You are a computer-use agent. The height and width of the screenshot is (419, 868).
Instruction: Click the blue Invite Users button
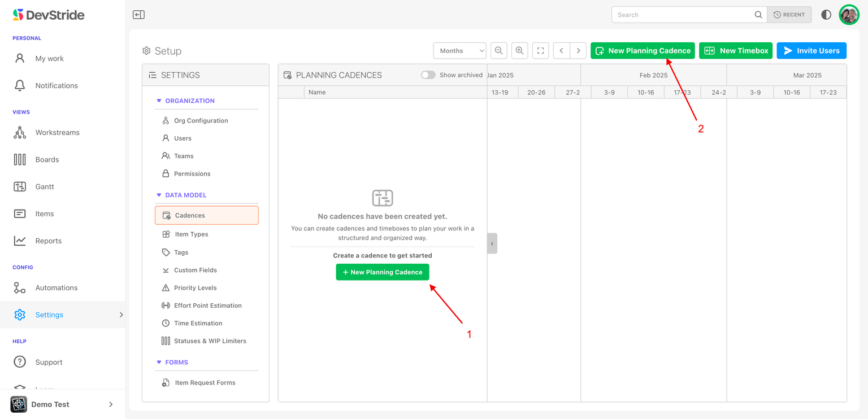(x=811, y=51)
